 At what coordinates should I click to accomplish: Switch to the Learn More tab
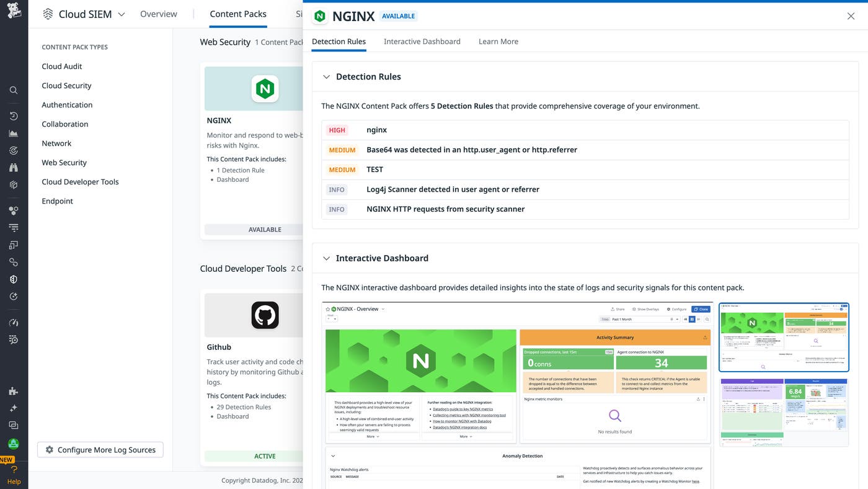coord(498,41)
